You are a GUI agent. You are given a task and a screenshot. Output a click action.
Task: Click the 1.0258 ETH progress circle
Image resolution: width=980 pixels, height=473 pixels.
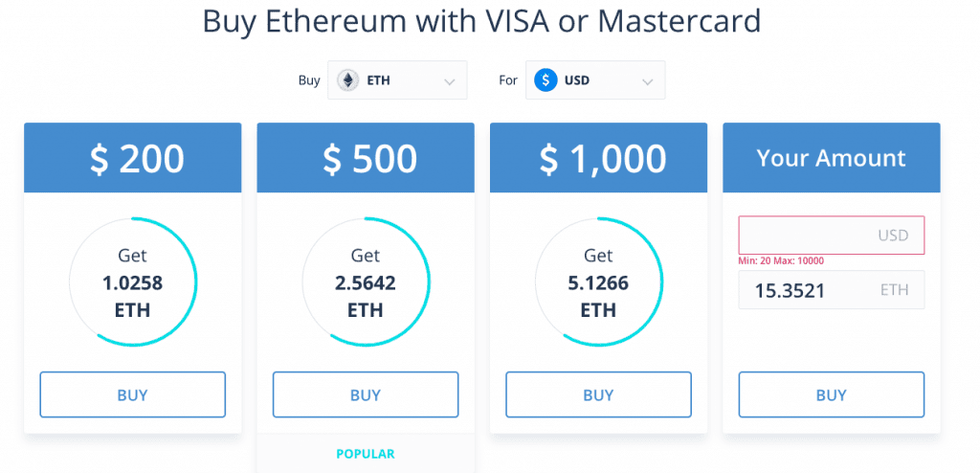[133, 282]
